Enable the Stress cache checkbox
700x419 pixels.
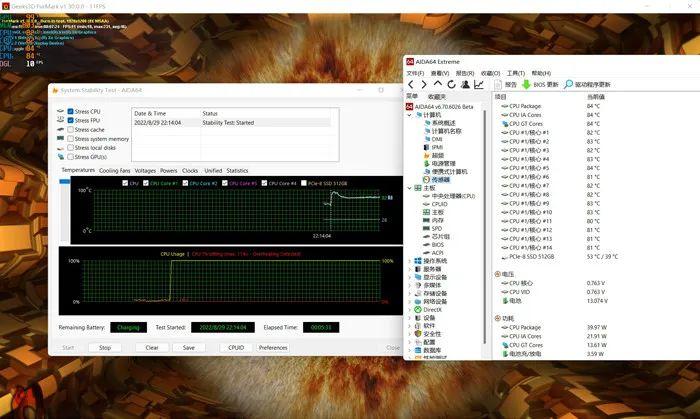70,129
